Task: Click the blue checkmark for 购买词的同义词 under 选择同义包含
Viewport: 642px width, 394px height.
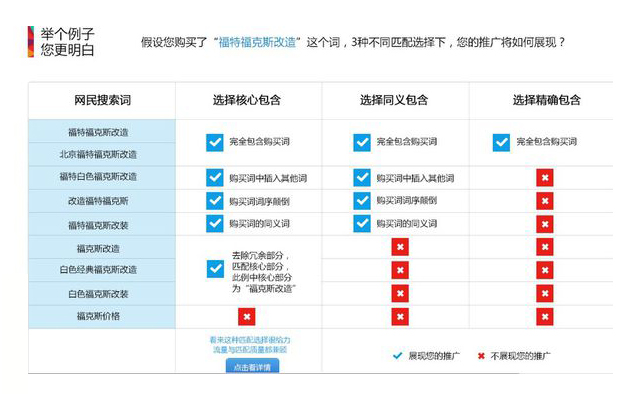Action: click(362, 224)
